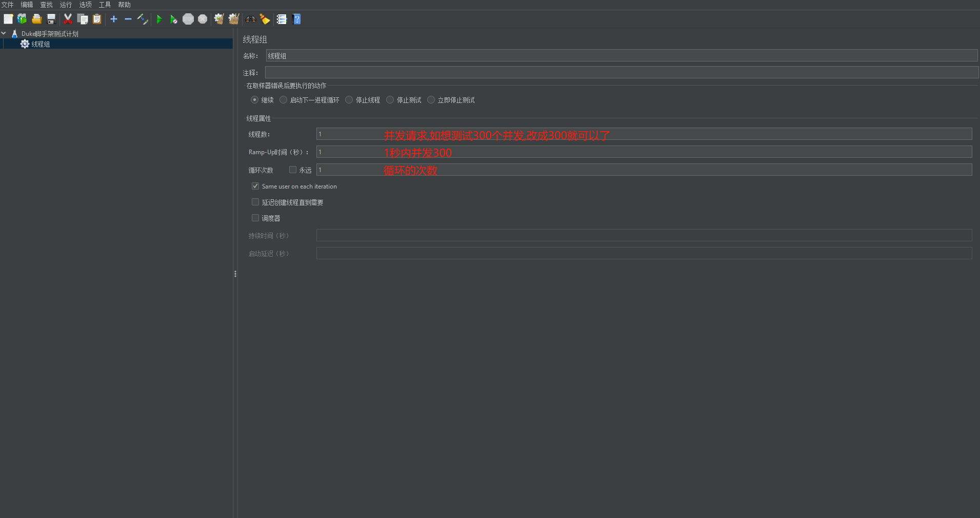The image size is (980, 518).
Task: Click the Help question mark icon
Action: [296, 19]
